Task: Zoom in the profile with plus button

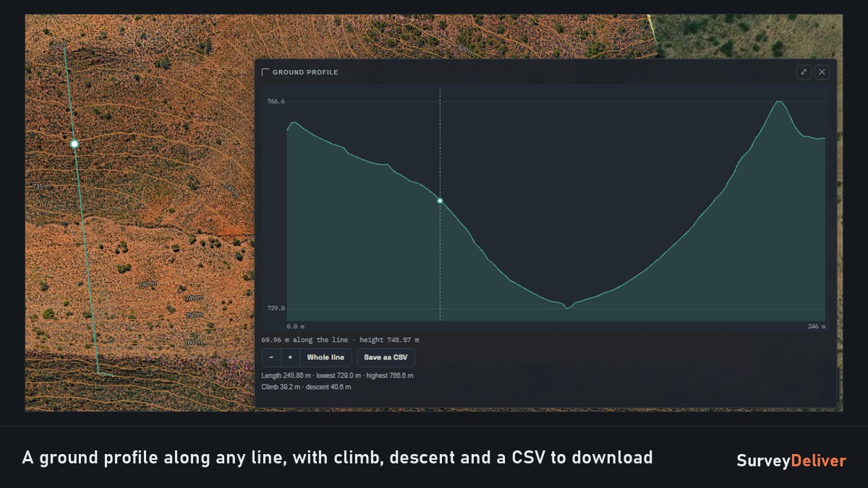Action: point(290,357)
